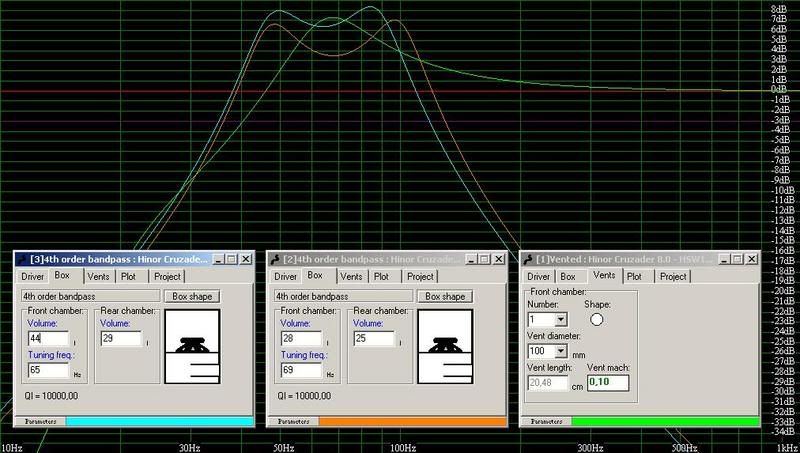Screen dimensions: 800x453
Task: Switch to Vents tab in window [3]
Action: pos(99,276)
